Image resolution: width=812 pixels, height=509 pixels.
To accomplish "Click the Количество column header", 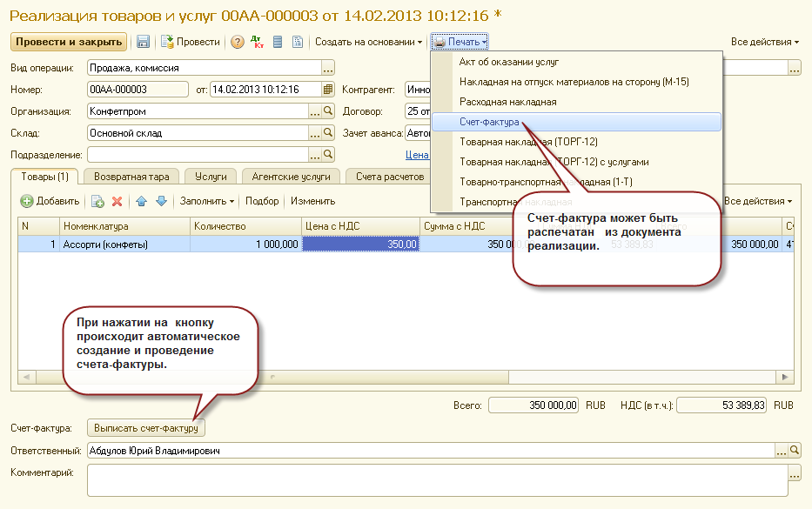I will click(245, 226).
